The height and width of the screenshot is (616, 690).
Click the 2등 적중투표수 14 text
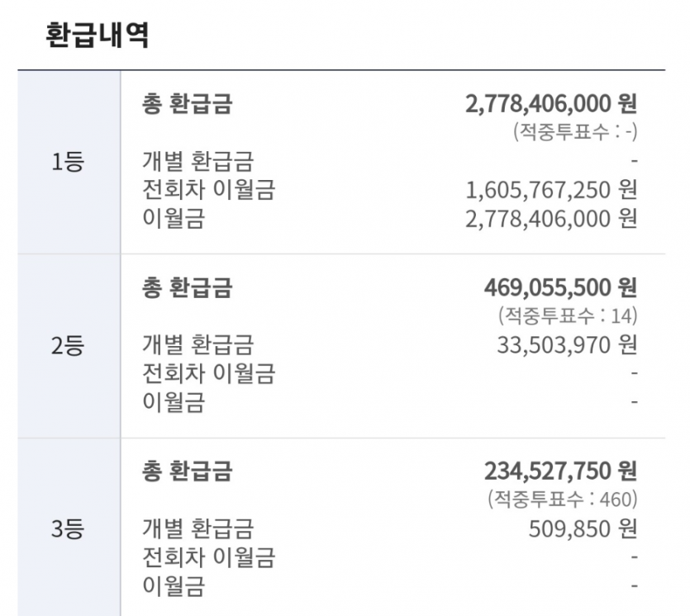click(x=568, y=315)
